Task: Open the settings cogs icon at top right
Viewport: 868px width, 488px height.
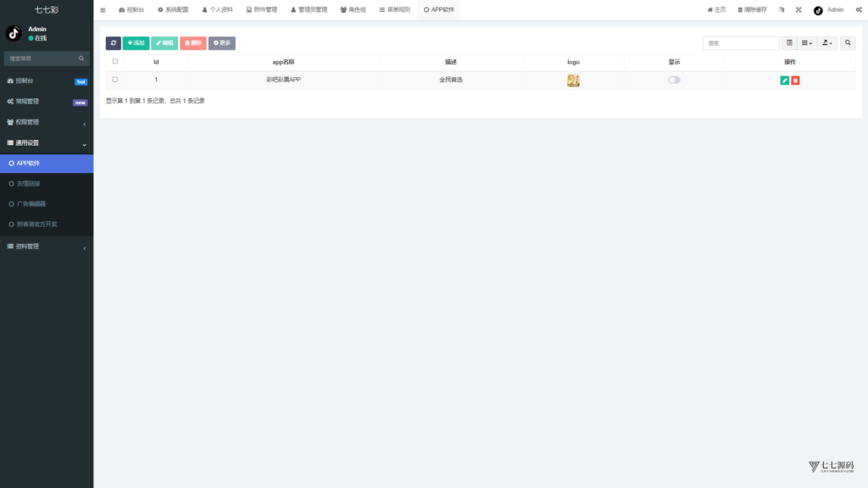Action: coord(859,10)
